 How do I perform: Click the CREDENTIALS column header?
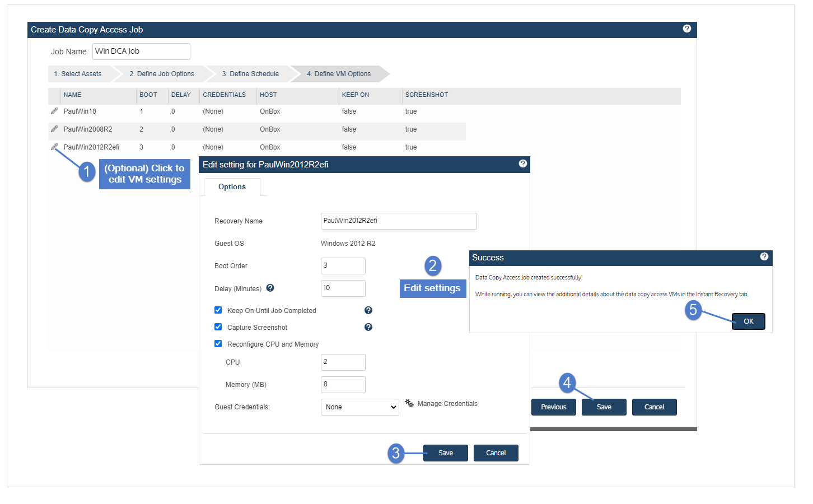click(225, 95)
